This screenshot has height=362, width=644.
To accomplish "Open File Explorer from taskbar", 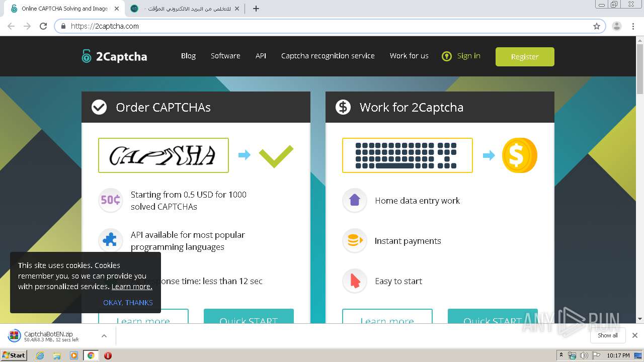I will coord(57,355).
